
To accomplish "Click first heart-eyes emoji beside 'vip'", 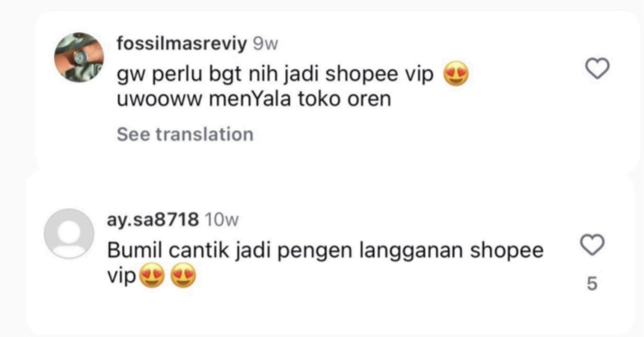I will [x=152, y=276].
